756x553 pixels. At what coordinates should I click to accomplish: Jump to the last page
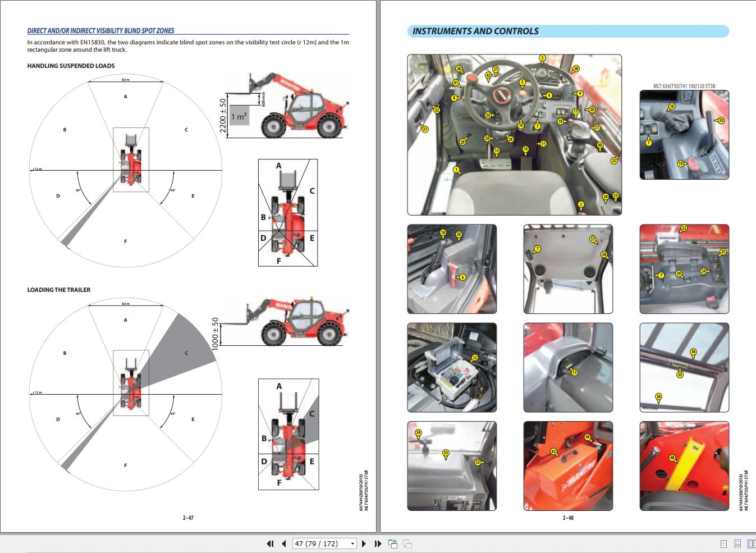point(377,543)
